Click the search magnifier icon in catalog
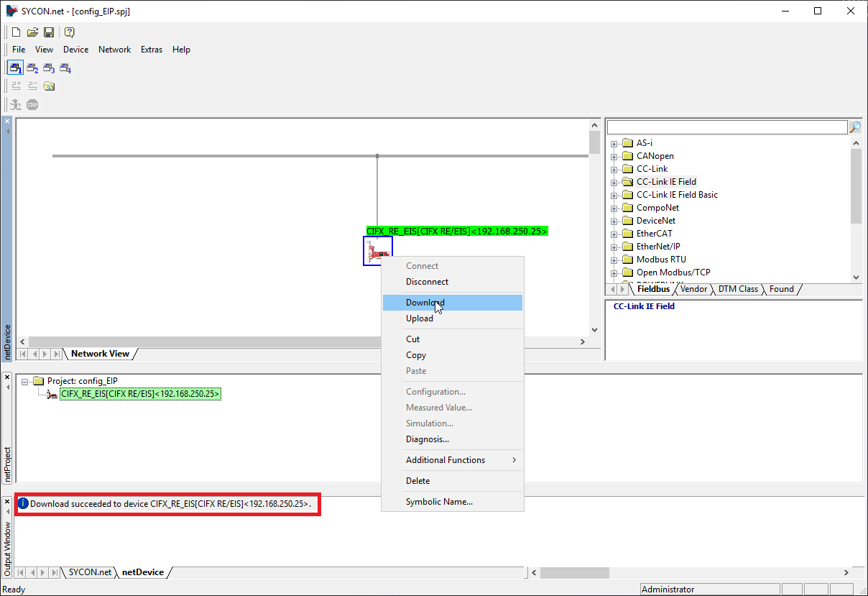The image size is (868, 596). pyautogui.click(x=855, y=127)
